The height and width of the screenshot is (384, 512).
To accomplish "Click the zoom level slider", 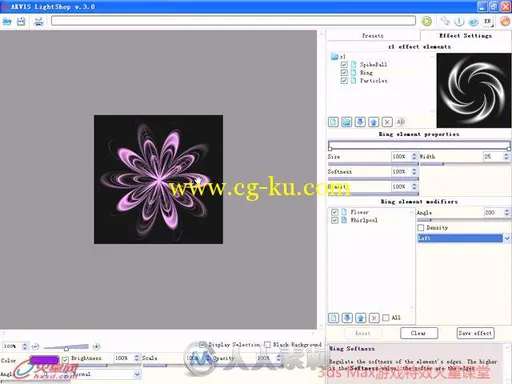I will [x=66, y=347].
